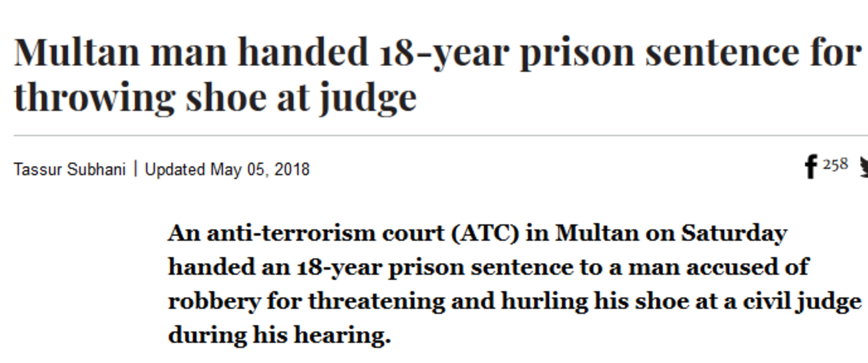Click the 258 Facebook share count
This screenshot has width=868, height=363.
835,163
